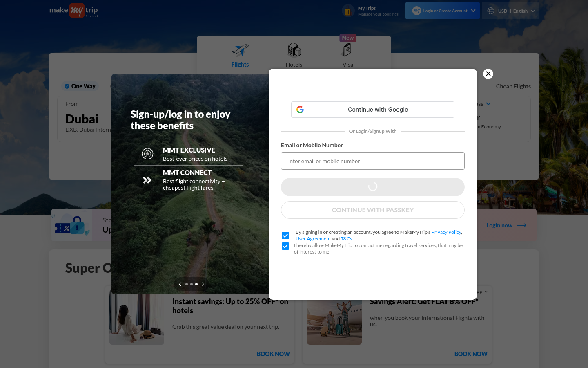
Task: Click the MMT Connect double-arrow icon
Action: [147, 180]
